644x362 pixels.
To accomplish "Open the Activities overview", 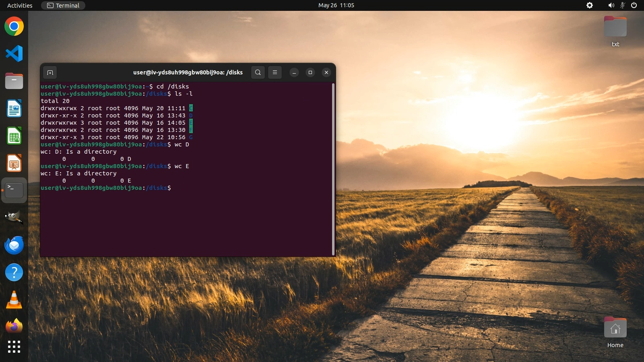I will (x=20, y=5).
